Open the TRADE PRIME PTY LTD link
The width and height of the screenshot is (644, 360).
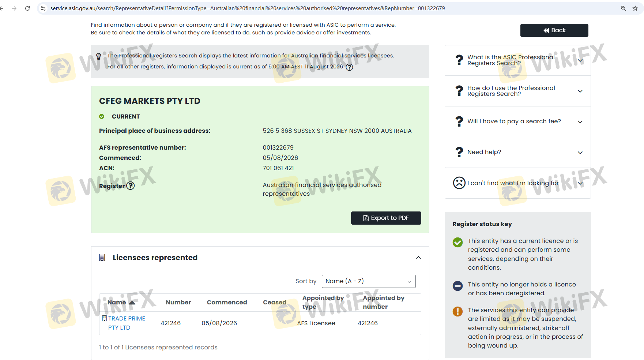[127, 323]
